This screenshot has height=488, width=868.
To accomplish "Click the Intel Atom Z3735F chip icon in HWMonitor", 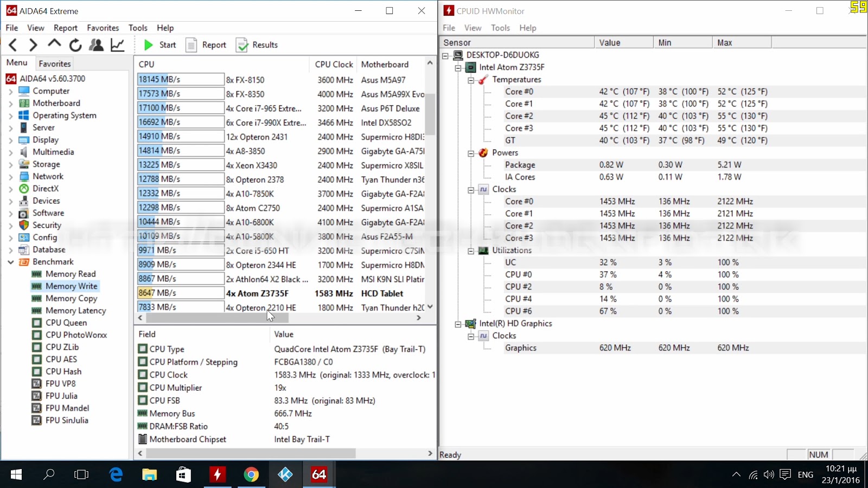I will tap(471, 67).
